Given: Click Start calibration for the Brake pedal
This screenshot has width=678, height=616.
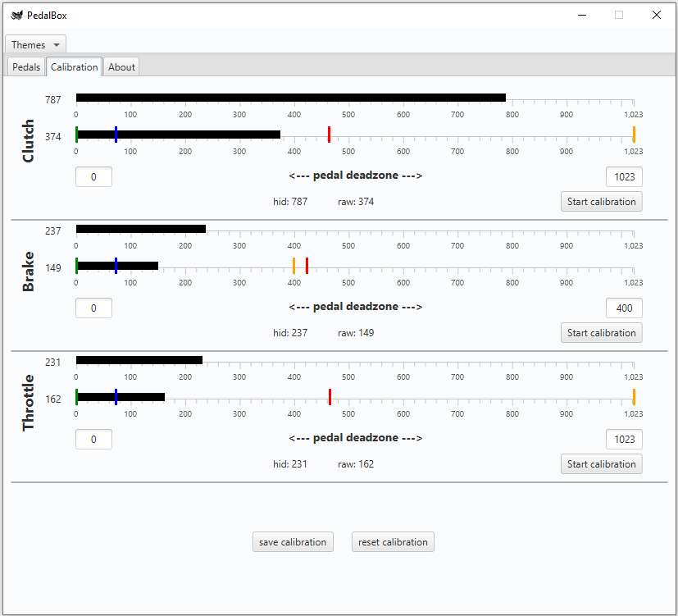Looking at the screenshot, I should tap(601, 333).
